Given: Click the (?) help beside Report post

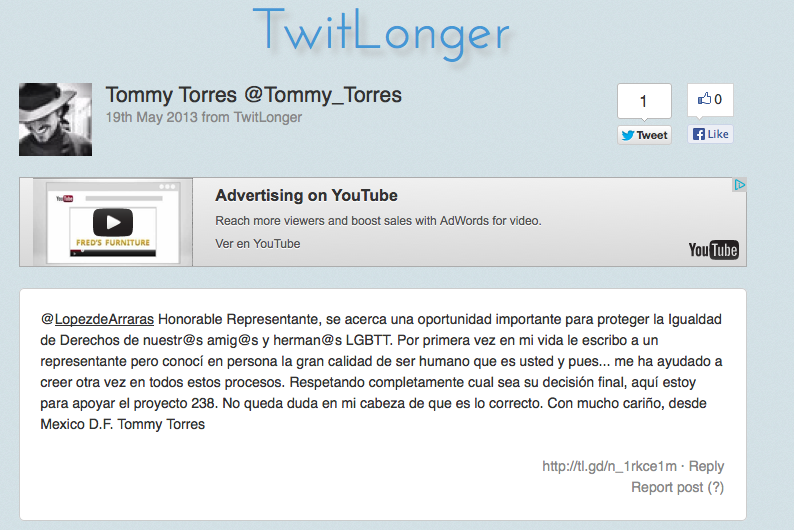Looking at the screenshot, I should point(715,487).
